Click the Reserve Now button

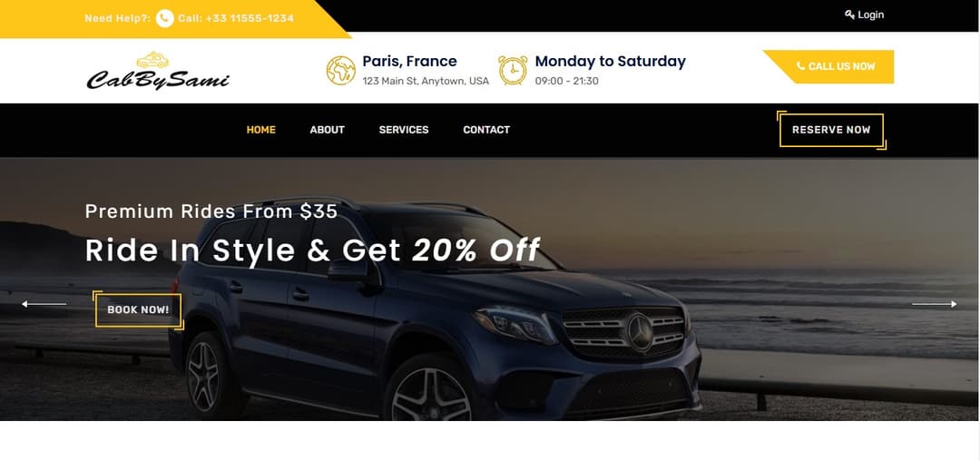click(x=831, y=130)
